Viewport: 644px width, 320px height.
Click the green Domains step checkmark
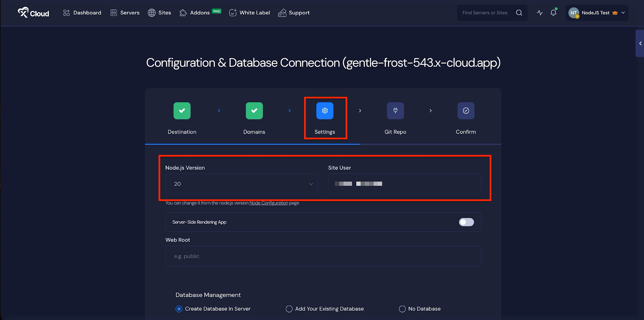254,111
